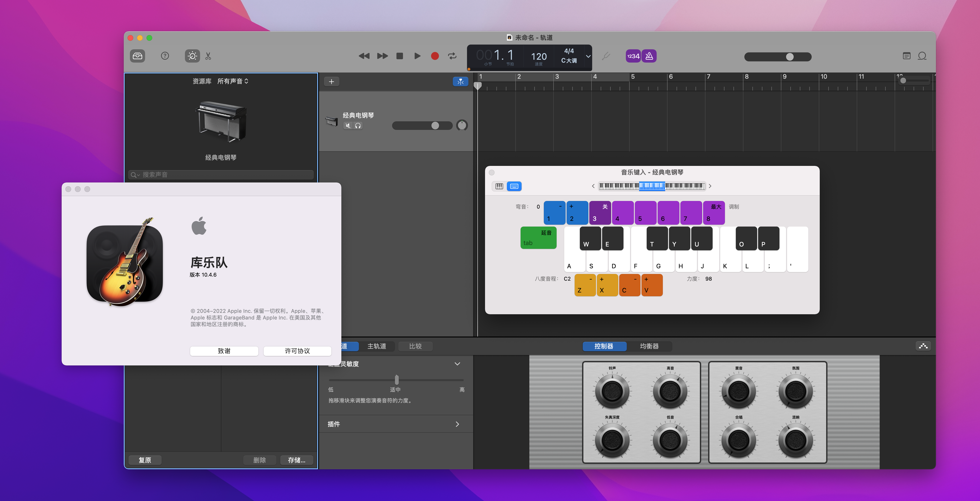Open the Editors scissors icon
This screenshot has height=501, width=980.
[x=208, y=56]
